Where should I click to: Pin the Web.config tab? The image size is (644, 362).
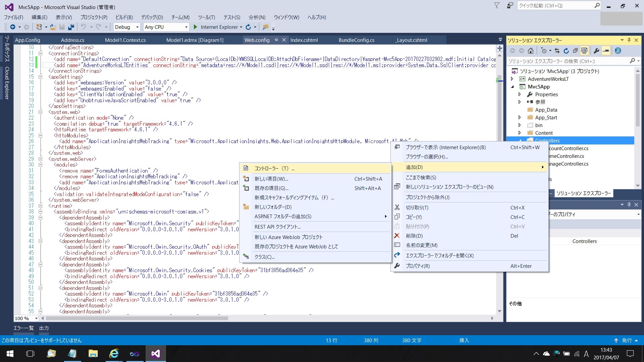pos(276,40)
